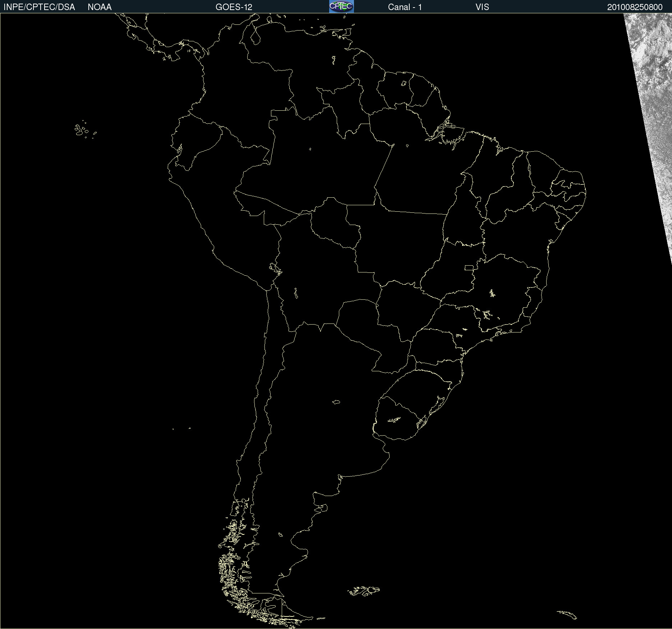Click the INPE/CPTEC/DSA header text
This screenshot has width=672, height=629.
click(x=39, y=7)
